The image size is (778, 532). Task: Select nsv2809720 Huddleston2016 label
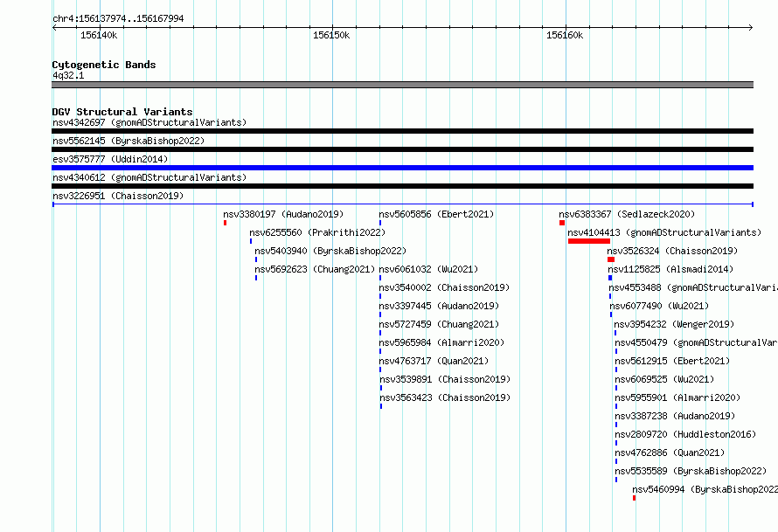coord(685,434)
